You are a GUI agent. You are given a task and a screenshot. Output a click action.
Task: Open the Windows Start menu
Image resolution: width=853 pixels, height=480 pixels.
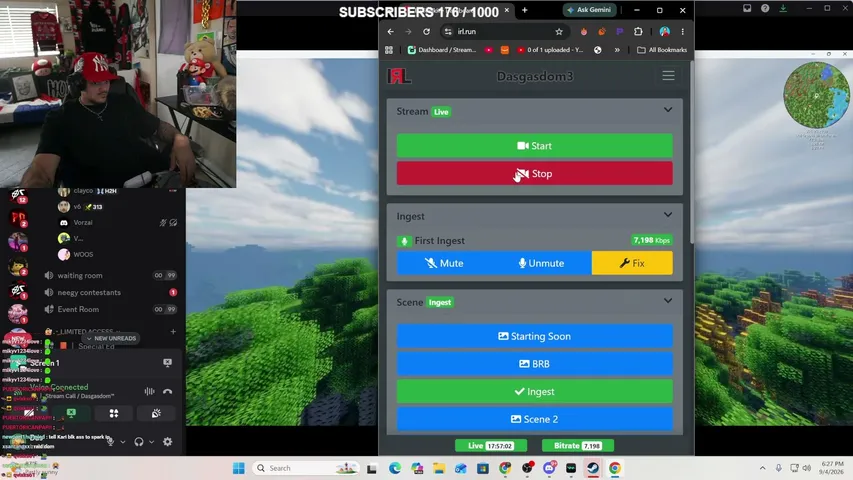coord(238,468)
